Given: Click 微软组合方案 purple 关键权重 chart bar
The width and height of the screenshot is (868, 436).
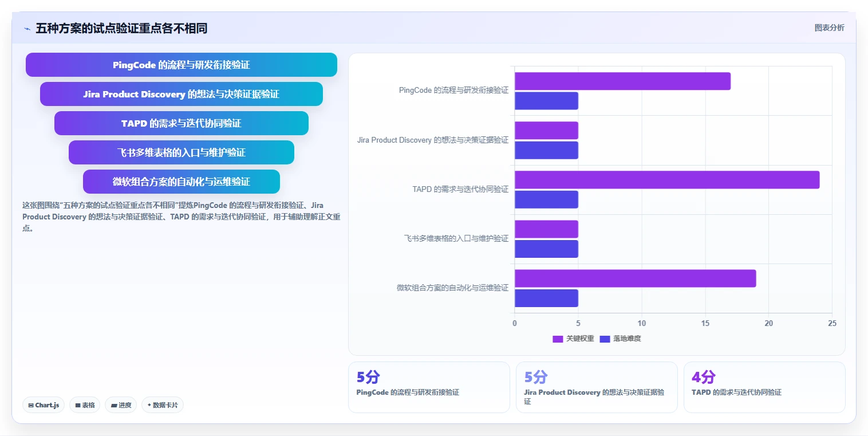Looking at the screenshot, I should click(x=635, y=278).
